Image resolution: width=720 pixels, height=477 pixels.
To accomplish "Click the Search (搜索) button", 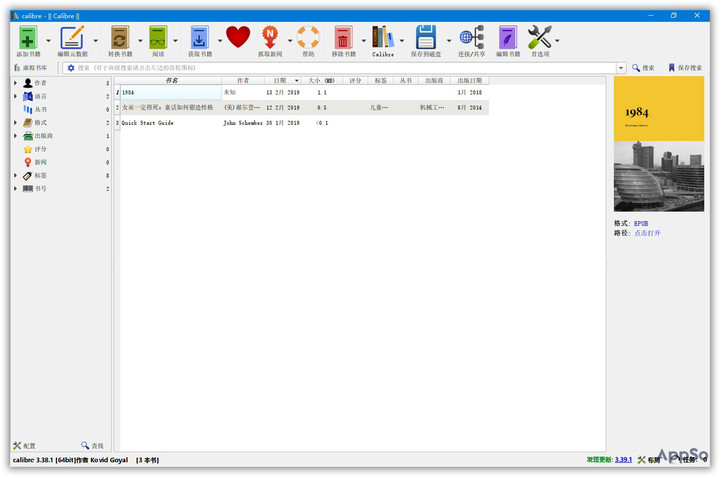I will point(643,68).
